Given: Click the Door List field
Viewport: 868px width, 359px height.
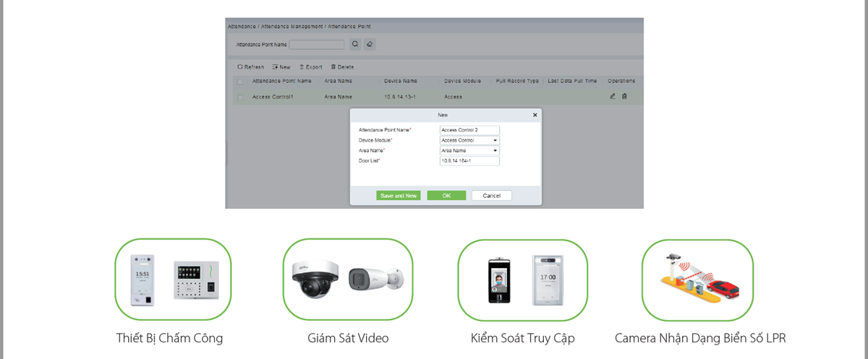Looking at the screenshot, I should [469, 161].
